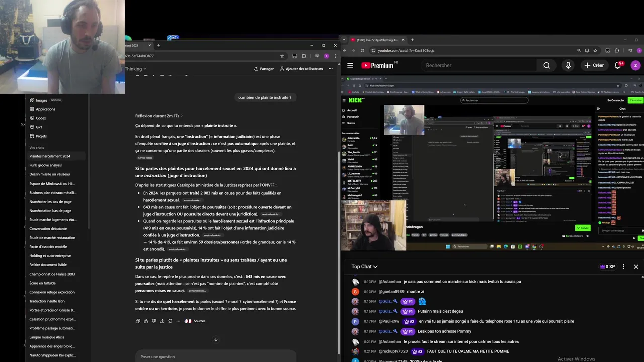This screenshot has height=362, width=644.
Task: Click the YouTube Premium logo
Action: (378, 65)
